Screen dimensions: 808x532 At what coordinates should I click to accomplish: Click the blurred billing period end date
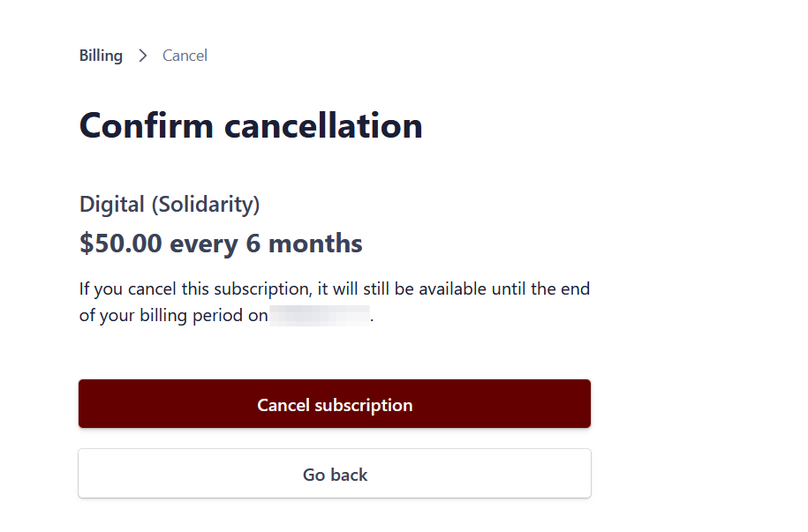(x=320, y=315)
